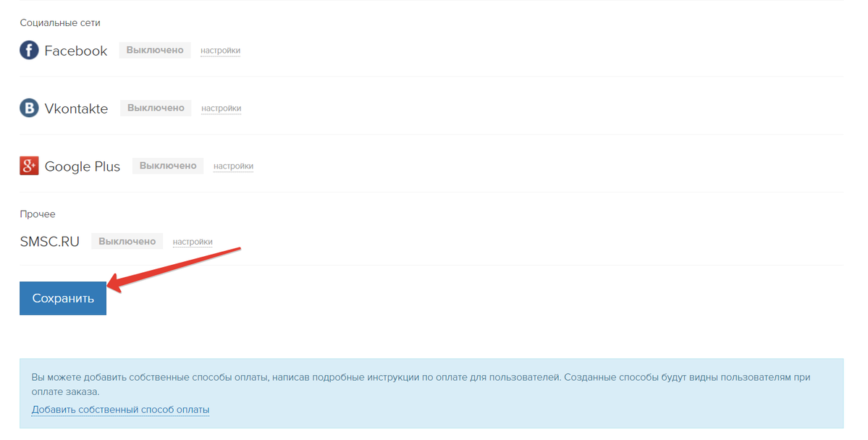This screenshot has width=868, height=440.
Task: Toggle Vkontakte 'Выключено' status switch
Action: [x=156, y=108]
